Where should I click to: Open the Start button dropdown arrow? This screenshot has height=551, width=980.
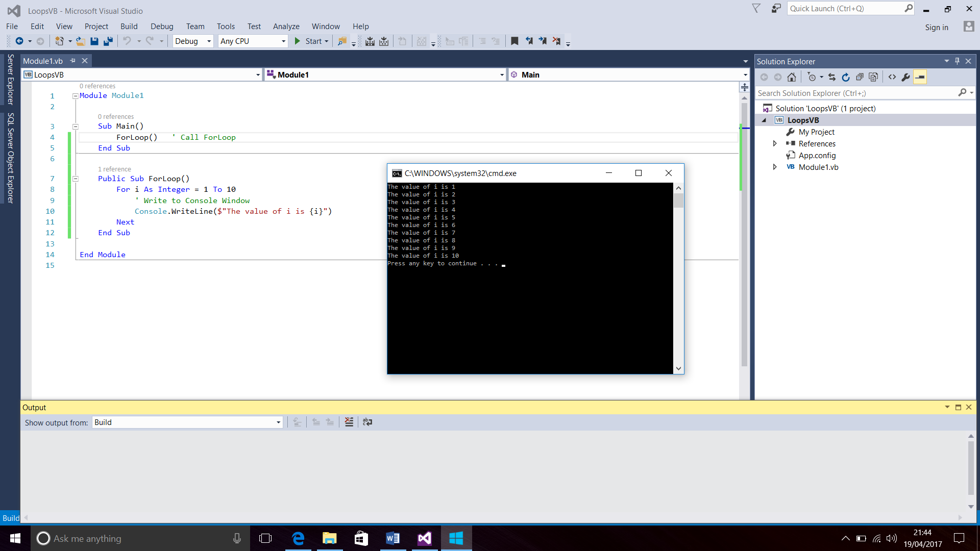coord(327,41)
